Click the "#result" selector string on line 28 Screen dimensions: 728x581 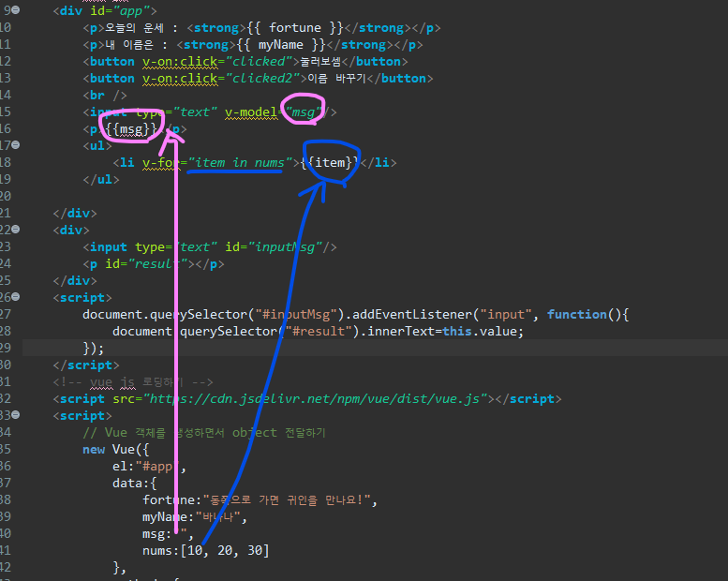point(319,331)
